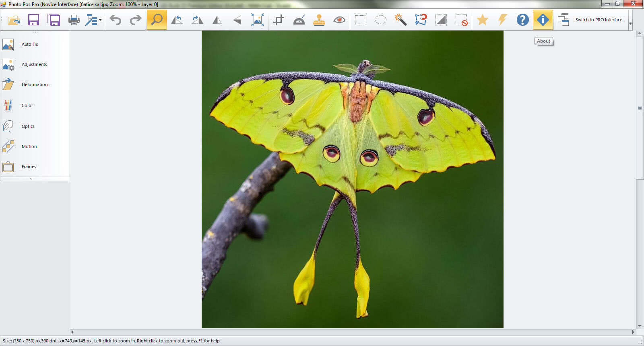Image resolution: width=644 pixels, height=346 pixels.
Task: Click Switch to PRO Interface button
Action: point(599,20)
